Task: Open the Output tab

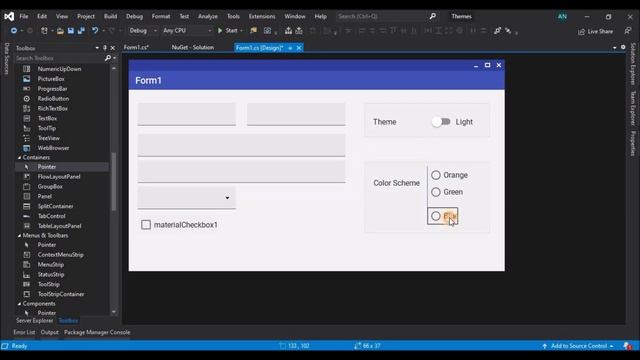Action: [x=50, y=332]
